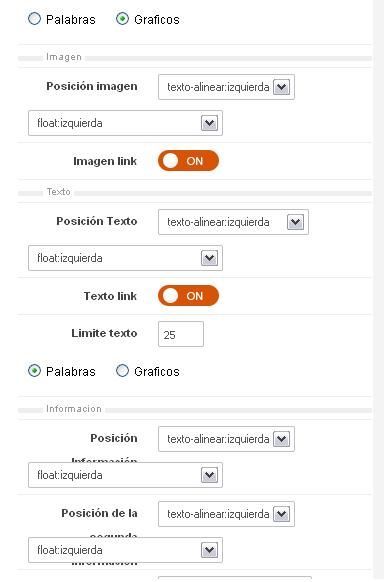This screenshot has height=582, width=385.
Task: Click the arrow of Posición imagen dropdown
Action: point(281,88)
